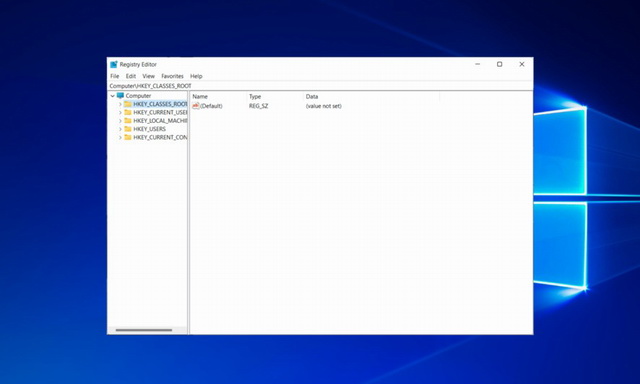Click the Registry Editor title bar icon
Screen dimensions: 640x384
(114, 64)
